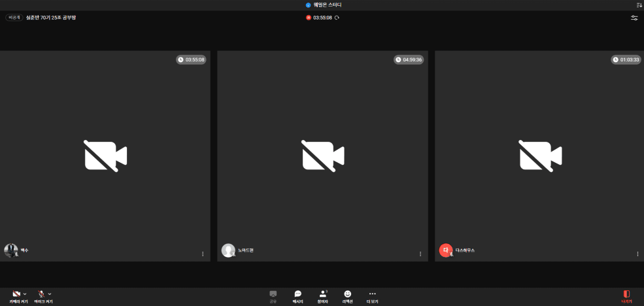Click 백수's profile avatar
The image size is (644, 306).
(10, 250)
